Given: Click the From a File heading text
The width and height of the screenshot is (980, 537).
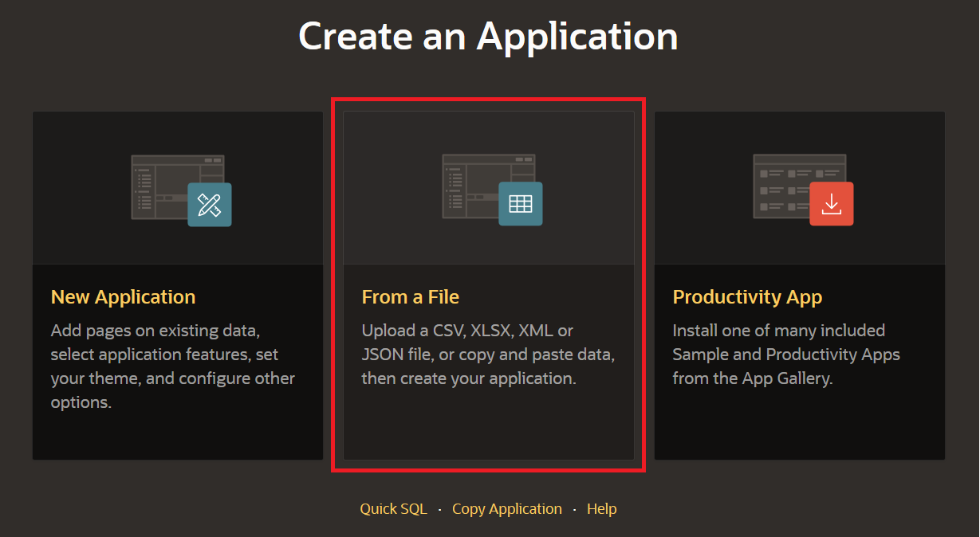Looking at the screenshot, I should click(411, 297).
